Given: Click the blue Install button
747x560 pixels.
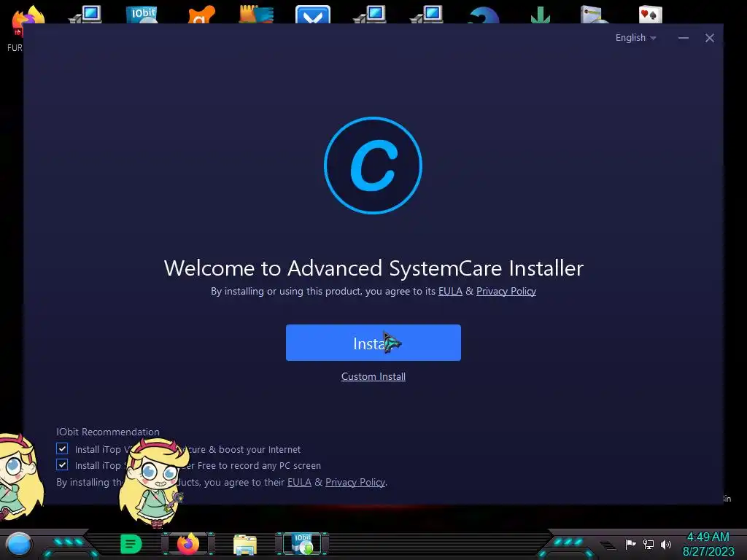Looking at the screenshot, I should click(x=373, y=343).
